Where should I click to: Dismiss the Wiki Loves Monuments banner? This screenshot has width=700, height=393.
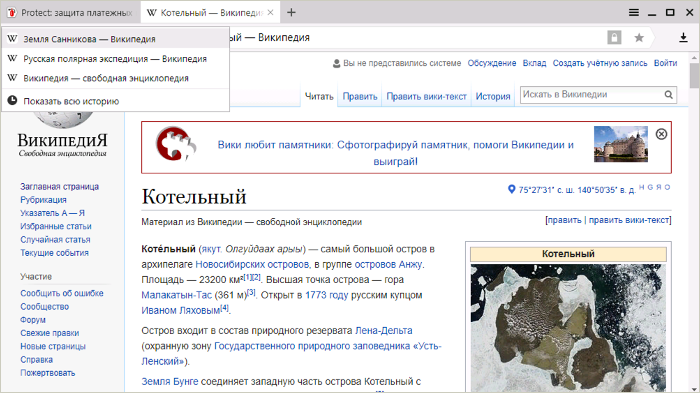[661, 134]
